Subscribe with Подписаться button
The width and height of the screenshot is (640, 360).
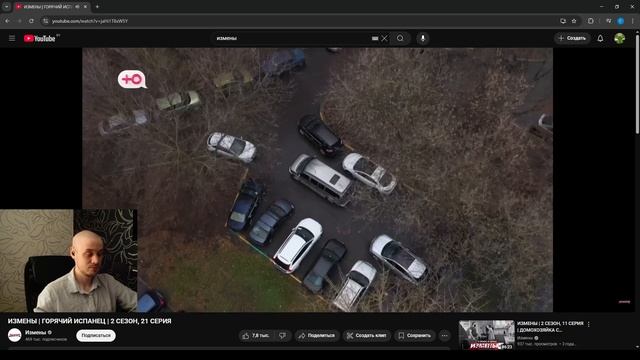click(x=96, y=336)
